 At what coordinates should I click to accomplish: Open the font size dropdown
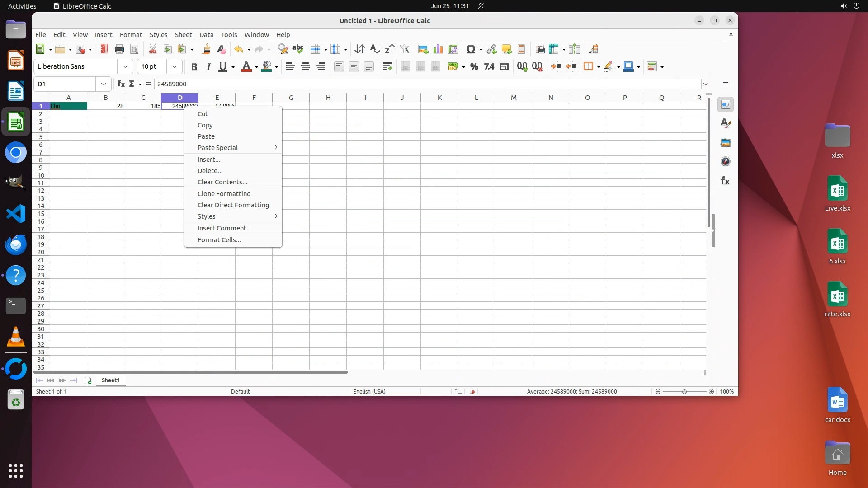click(x=175, y=67)
